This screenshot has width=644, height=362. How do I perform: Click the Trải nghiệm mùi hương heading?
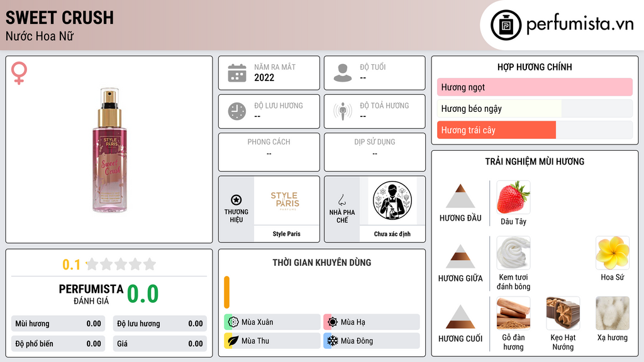click(535, 162)
